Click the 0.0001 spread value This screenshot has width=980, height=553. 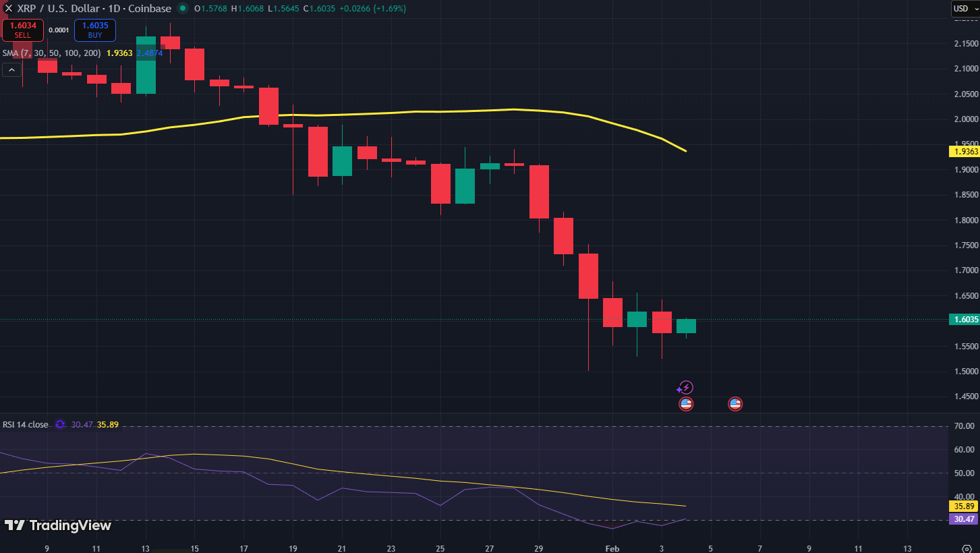[x=59, y=30]
